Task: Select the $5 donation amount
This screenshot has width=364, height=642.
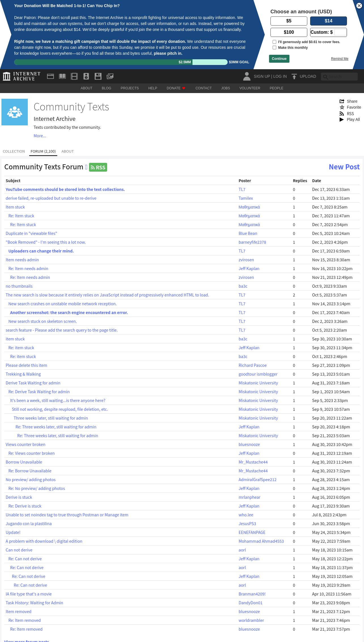Action: tap(289, 21)
